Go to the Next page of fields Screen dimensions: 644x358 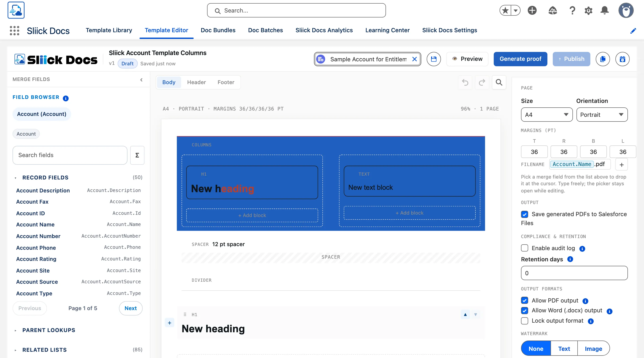coord(131,308)
